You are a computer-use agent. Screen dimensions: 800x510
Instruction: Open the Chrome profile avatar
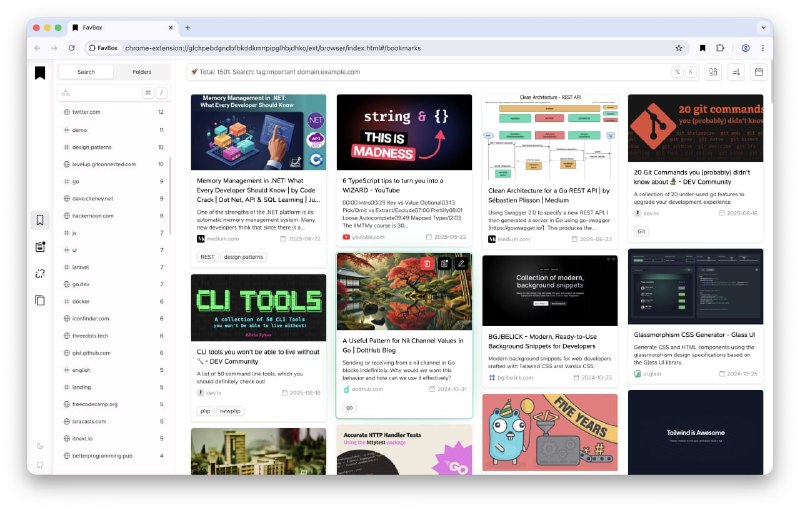point(745,48)
